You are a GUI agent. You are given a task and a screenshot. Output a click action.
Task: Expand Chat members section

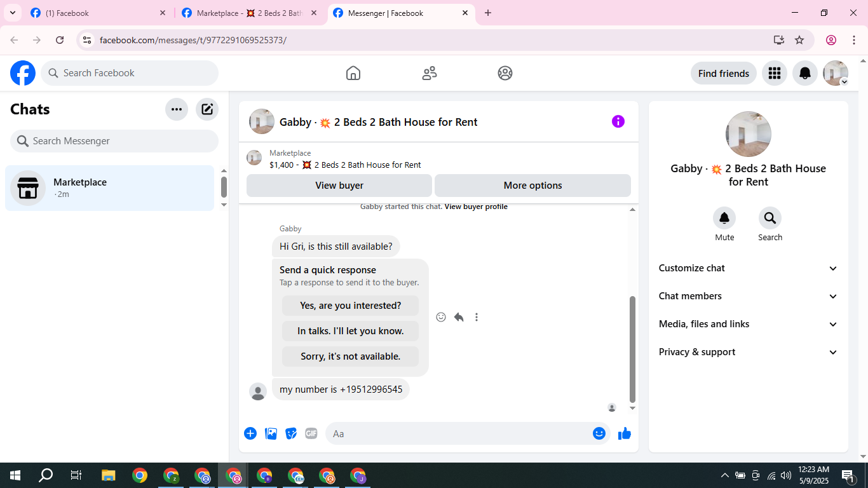(749, 296)
